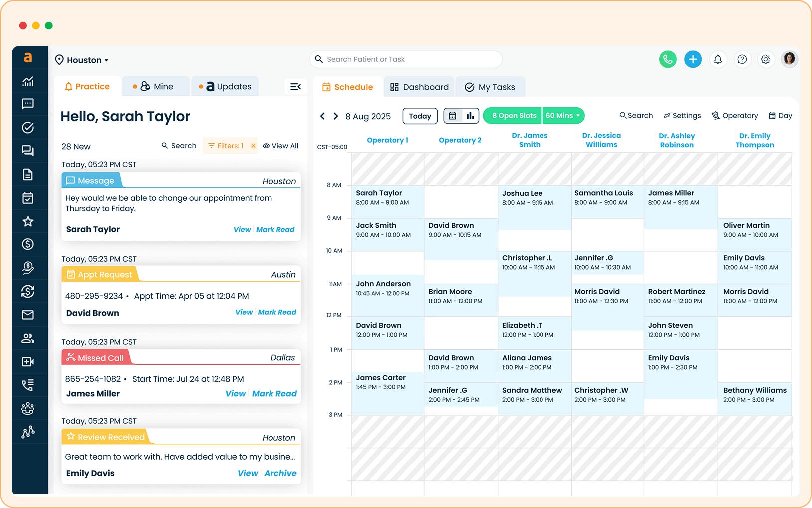Open the 60 Mins interval dropdown
Image resolution: width=812 pixels, height=508 pixels.
pos(563,116)
